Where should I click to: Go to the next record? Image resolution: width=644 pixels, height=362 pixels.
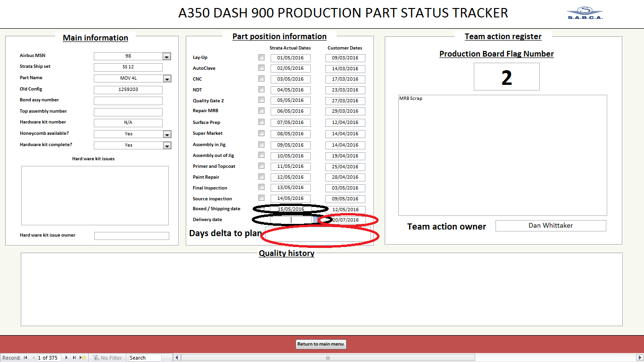click(66, 358)
